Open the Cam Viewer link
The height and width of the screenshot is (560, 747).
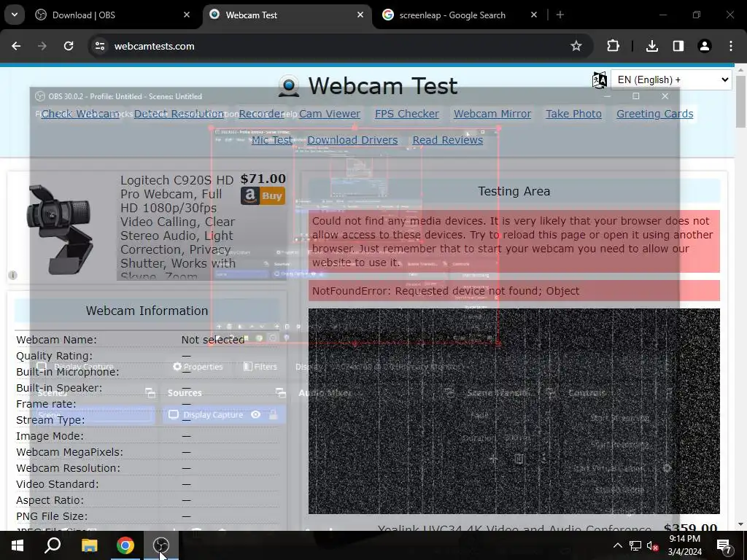pyautogui.click(x=330, y=114)
